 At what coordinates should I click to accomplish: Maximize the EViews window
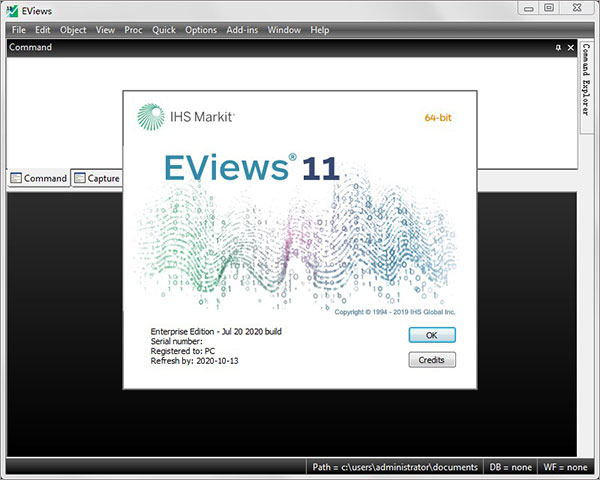(549, 8)
